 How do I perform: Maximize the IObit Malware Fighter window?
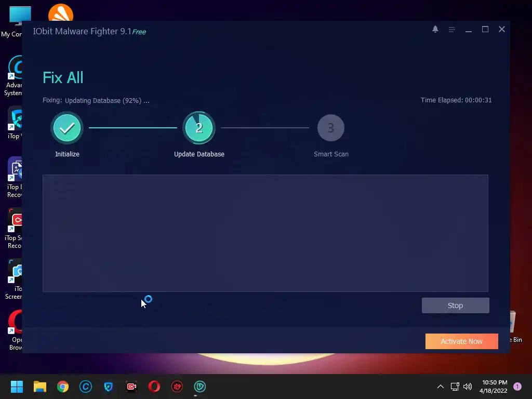point(485,29)
